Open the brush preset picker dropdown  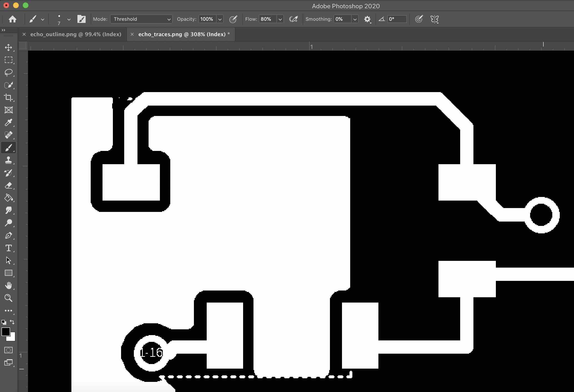(x=69, y=19)
